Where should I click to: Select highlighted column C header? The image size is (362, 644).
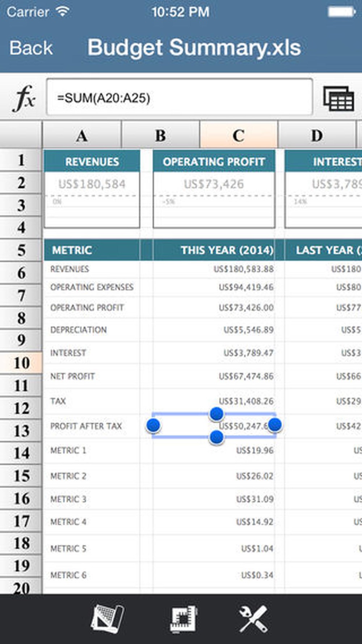(x=239, y=135)
